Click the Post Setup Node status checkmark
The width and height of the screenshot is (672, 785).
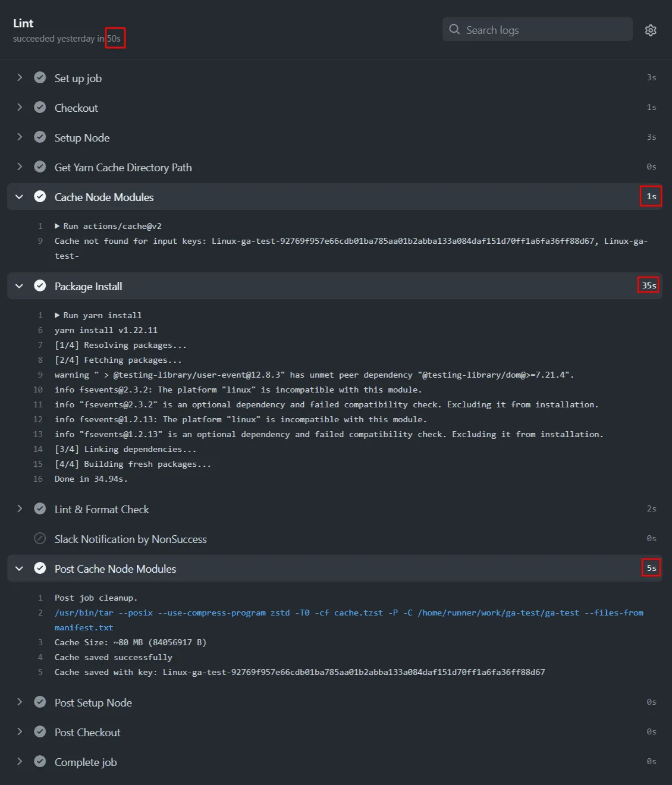click(x=40, y=702)
